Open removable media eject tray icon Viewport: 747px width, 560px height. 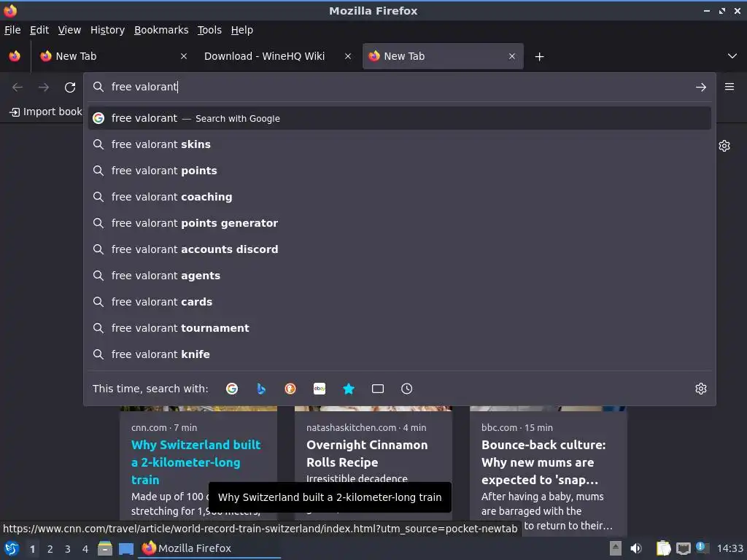[x=616, y=548]
